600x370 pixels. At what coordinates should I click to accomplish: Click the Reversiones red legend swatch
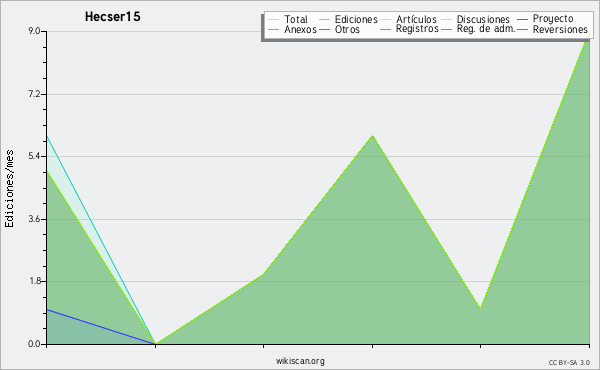[x=522, y=29]
